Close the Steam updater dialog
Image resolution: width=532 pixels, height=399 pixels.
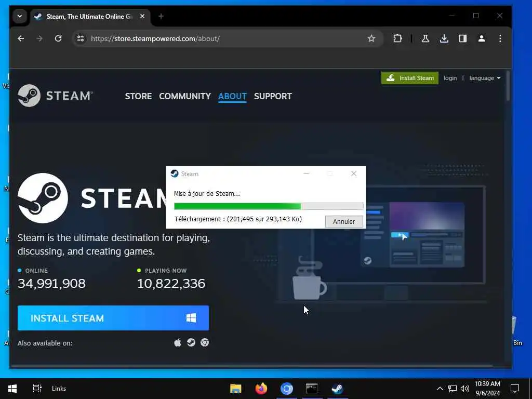point(353,174)
